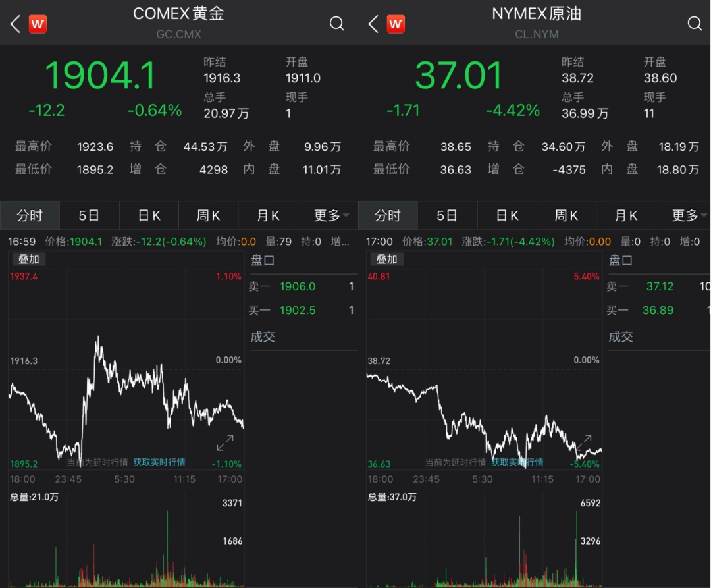Click the 买一 price 36.89 in crude order book
The height and width of the screenshot is (588, 711).
(x=658, y=310)
